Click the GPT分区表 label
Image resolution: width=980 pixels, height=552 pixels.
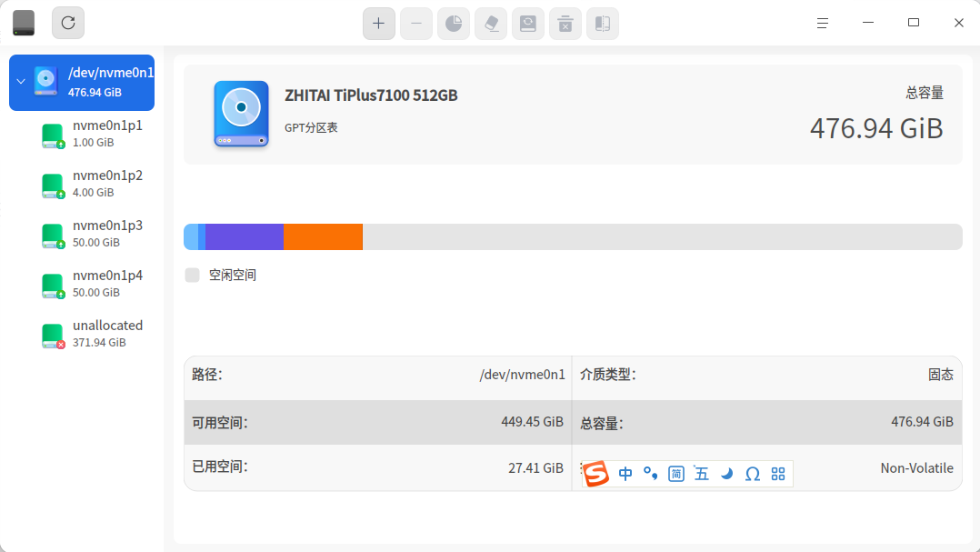click(311, 127)
